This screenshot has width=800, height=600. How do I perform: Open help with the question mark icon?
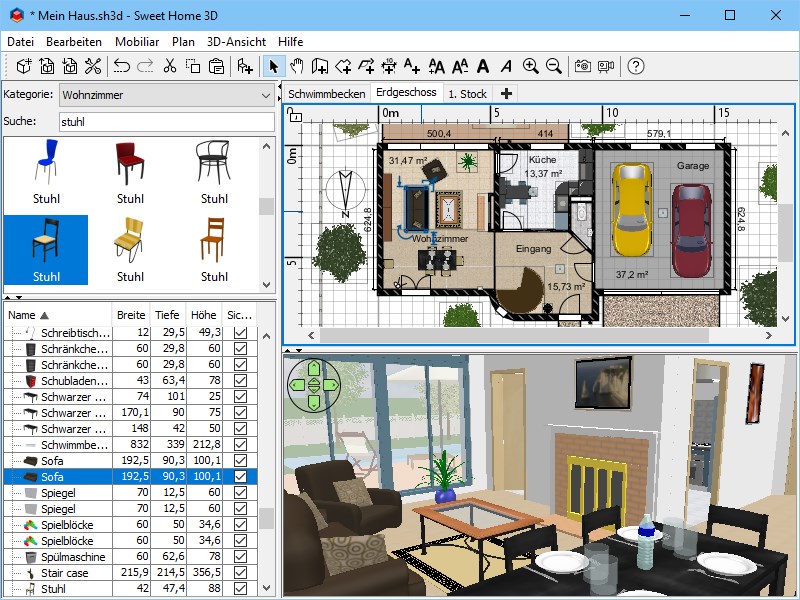[x=636, y=66]
